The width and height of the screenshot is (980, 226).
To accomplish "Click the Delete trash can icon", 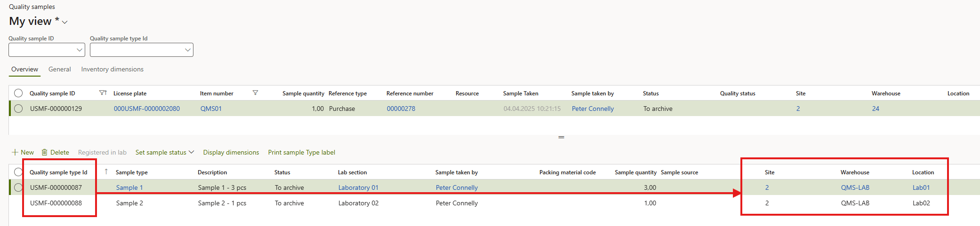I will coord(45,152).
